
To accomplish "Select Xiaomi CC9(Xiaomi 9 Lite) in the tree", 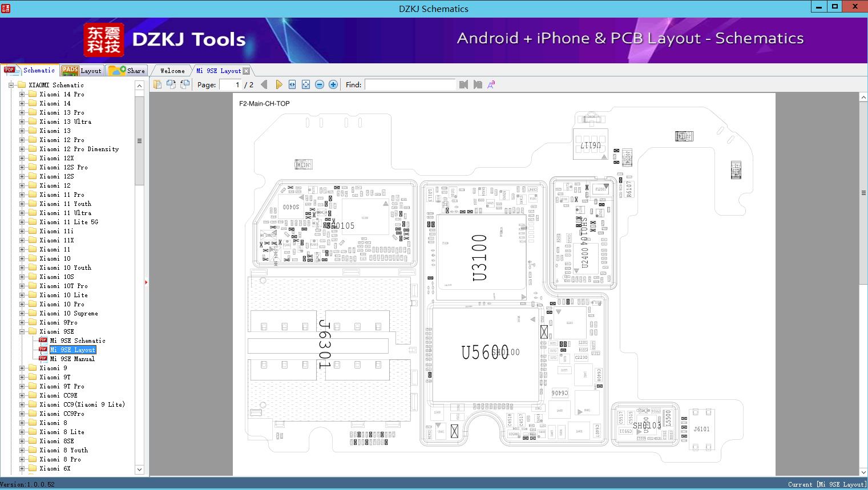I will tap(82, 404).
